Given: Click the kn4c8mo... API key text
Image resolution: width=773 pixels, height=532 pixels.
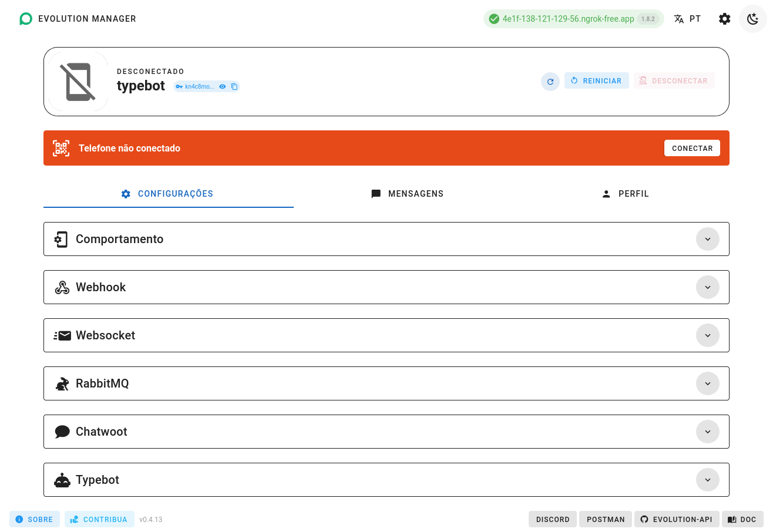Looking at the screenshot, I should pyautogui.click(x=200, y=86).
